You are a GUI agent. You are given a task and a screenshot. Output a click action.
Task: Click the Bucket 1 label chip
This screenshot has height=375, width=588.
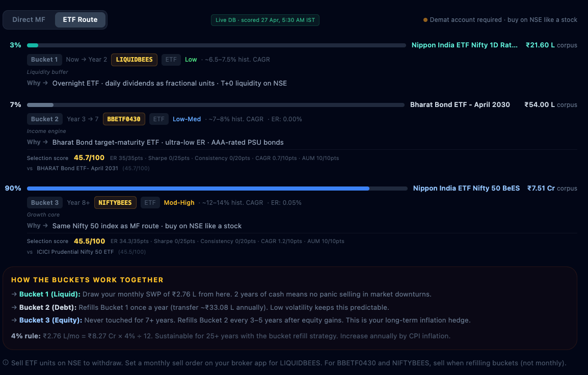click(x=44, y=60)
